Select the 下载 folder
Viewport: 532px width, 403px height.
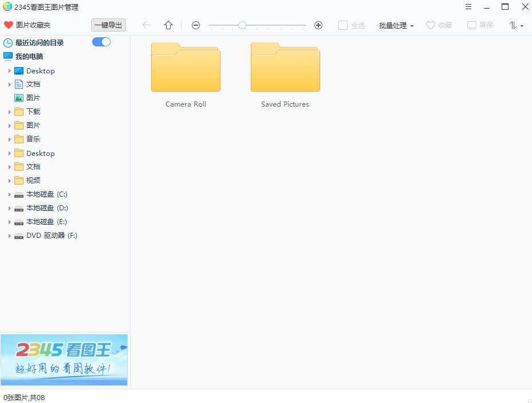[33, 112]
